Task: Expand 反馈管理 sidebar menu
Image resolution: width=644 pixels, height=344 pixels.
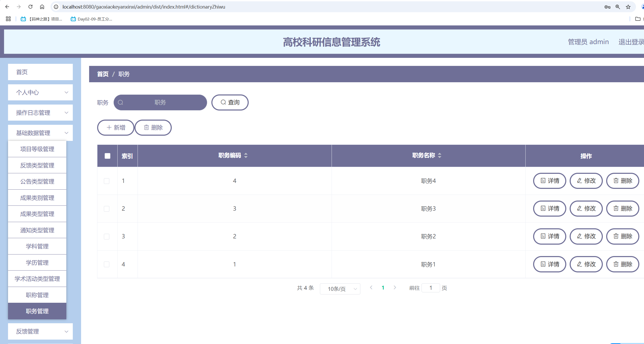Action: [x=40, y=331]
